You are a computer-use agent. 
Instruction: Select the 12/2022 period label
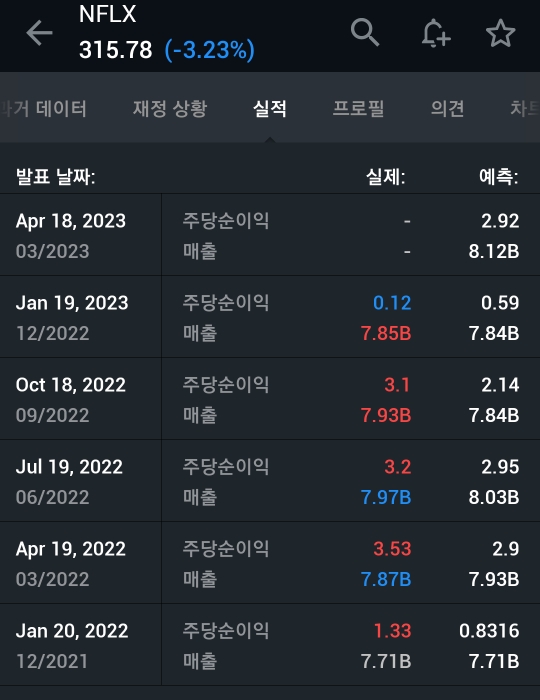coord(53,333)
